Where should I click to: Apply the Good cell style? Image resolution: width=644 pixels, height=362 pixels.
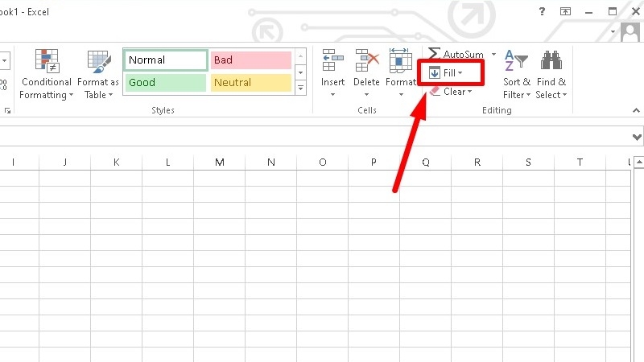click(165, 82)
